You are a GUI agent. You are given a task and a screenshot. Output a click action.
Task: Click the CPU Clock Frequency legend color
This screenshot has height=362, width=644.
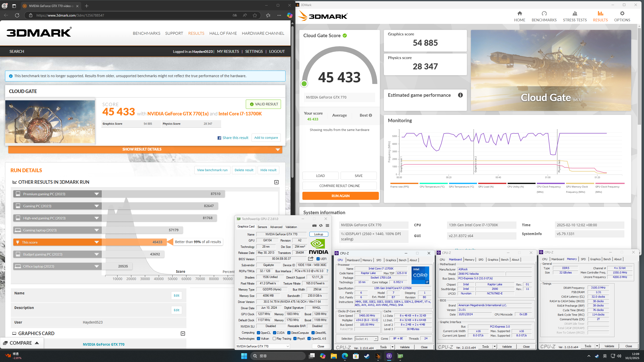coord(550,183)
